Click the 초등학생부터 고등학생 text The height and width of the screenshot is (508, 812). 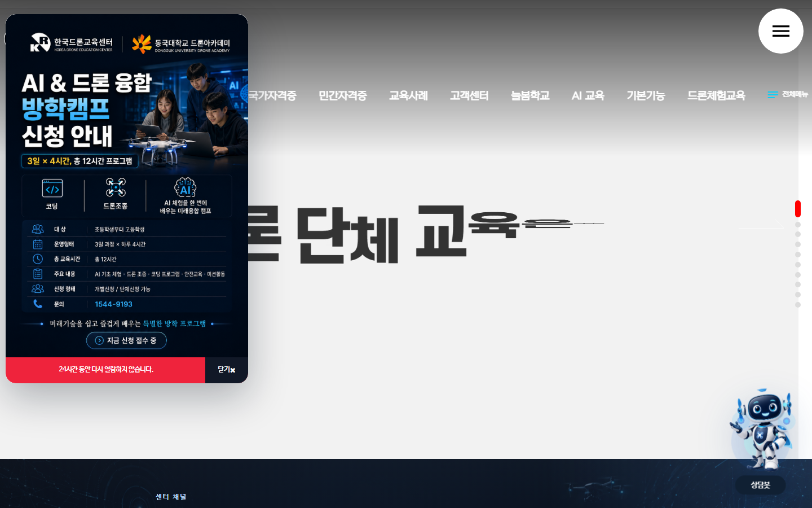coord(120,229)
